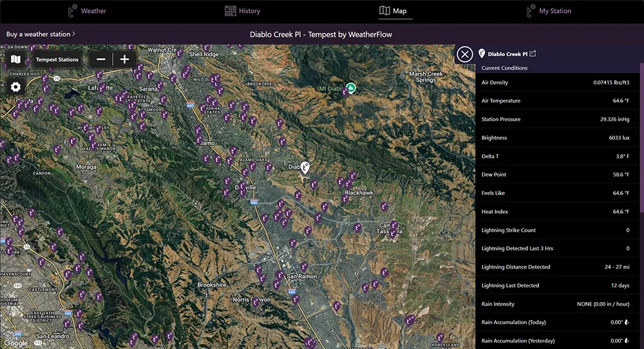
Task: Select the Map tab
Action: tap(393, 11)
